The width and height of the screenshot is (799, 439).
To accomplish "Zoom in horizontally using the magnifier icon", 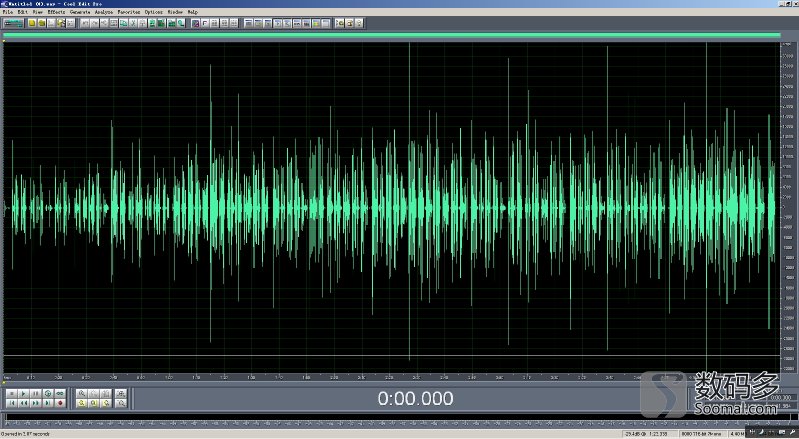I will click(80, 393).
